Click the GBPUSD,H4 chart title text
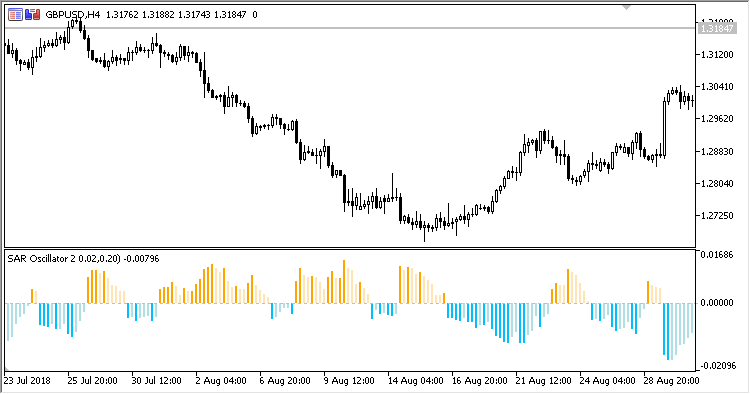750x394 pixels. (73, 15)
